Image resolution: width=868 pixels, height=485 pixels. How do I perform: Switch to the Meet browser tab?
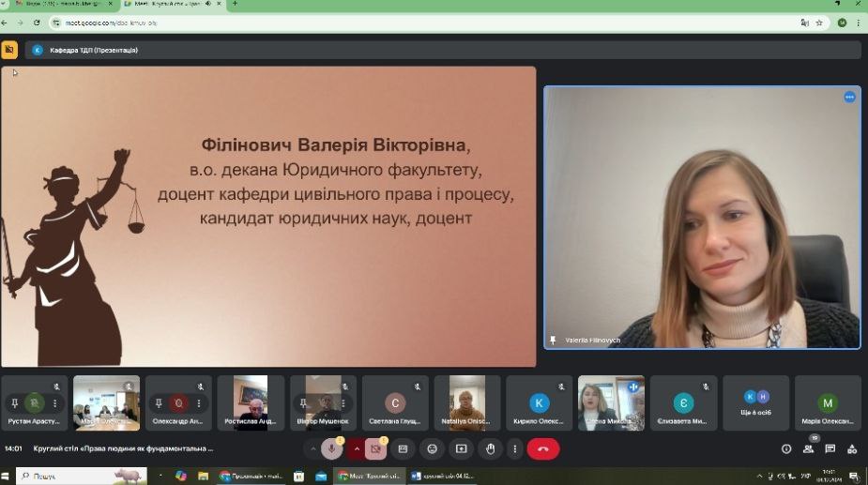tap(169, 5)
